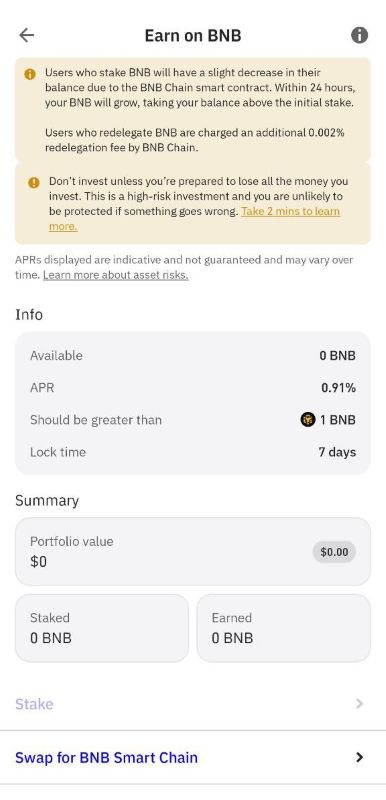Tap the Earned 0 BNB card

pos(284,628)
